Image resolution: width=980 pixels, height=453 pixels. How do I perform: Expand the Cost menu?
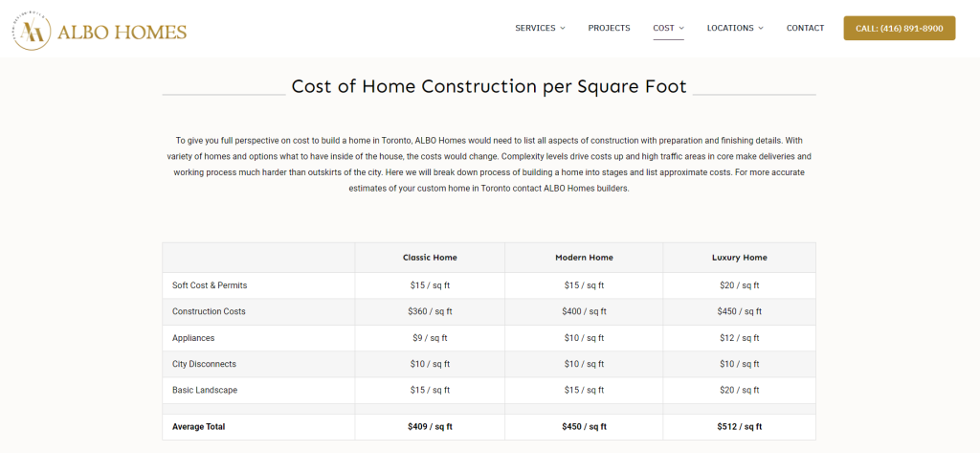668,28
